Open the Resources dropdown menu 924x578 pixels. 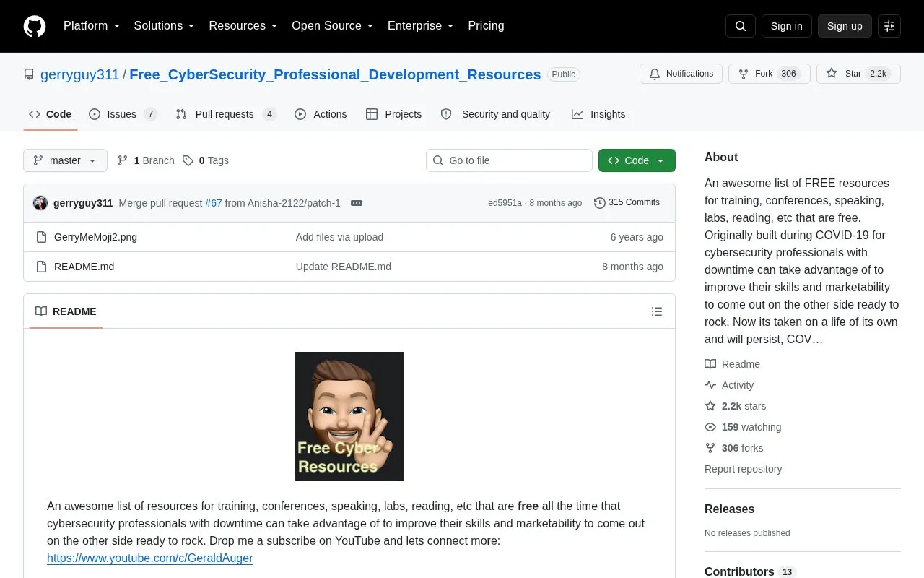click(x=243, y=26)
